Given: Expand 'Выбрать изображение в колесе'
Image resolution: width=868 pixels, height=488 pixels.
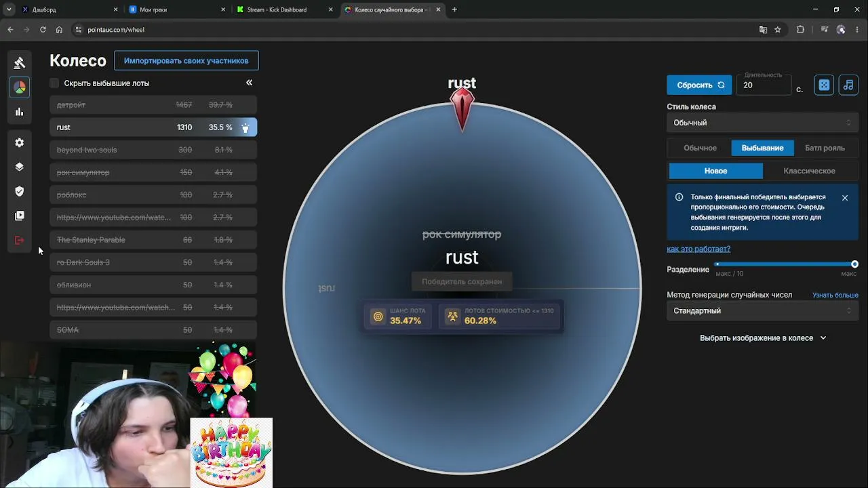Looking at the screenshot, I should click(763, 338).
